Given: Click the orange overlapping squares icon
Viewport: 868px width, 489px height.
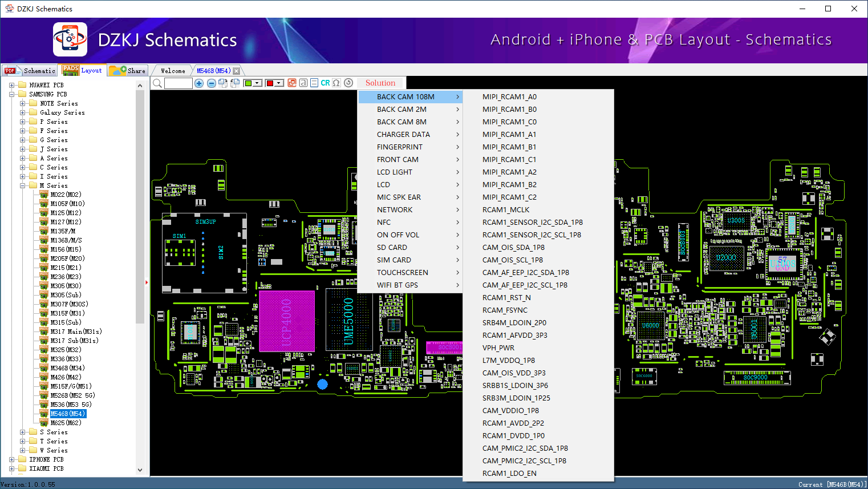Looking at the screenshot, I should click(292, 83).
